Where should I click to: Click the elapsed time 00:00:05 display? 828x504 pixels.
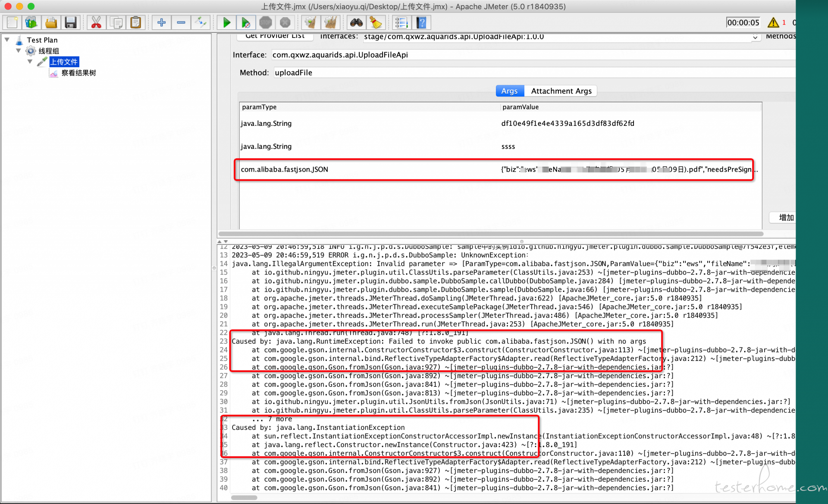tap(743, 22)
